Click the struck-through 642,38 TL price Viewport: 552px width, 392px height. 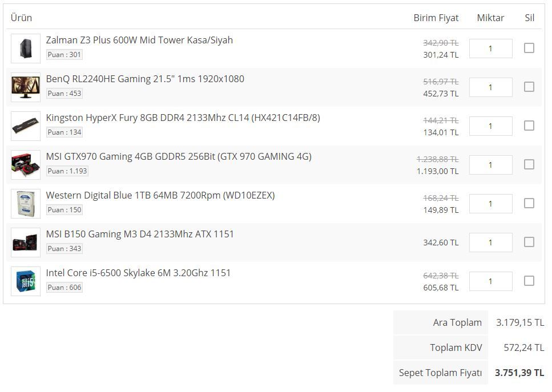pyautogui.click(x=441, y=276)
